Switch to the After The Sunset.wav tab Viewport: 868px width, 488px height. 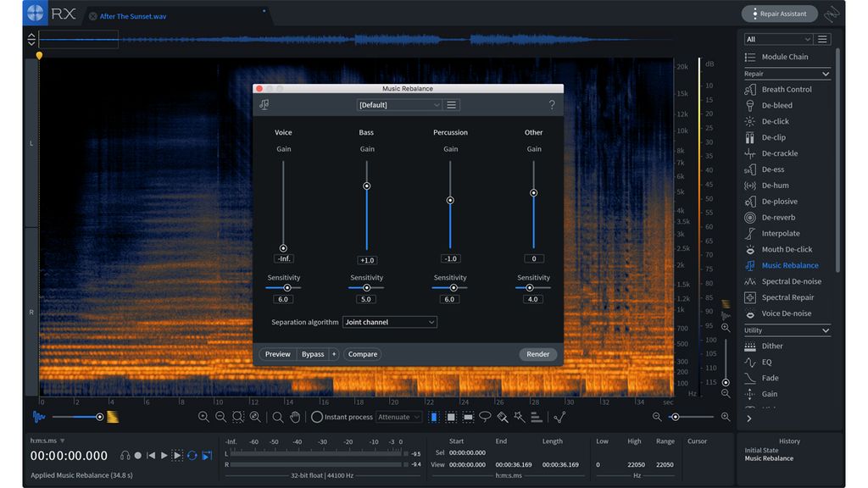(x=136, y=15)
